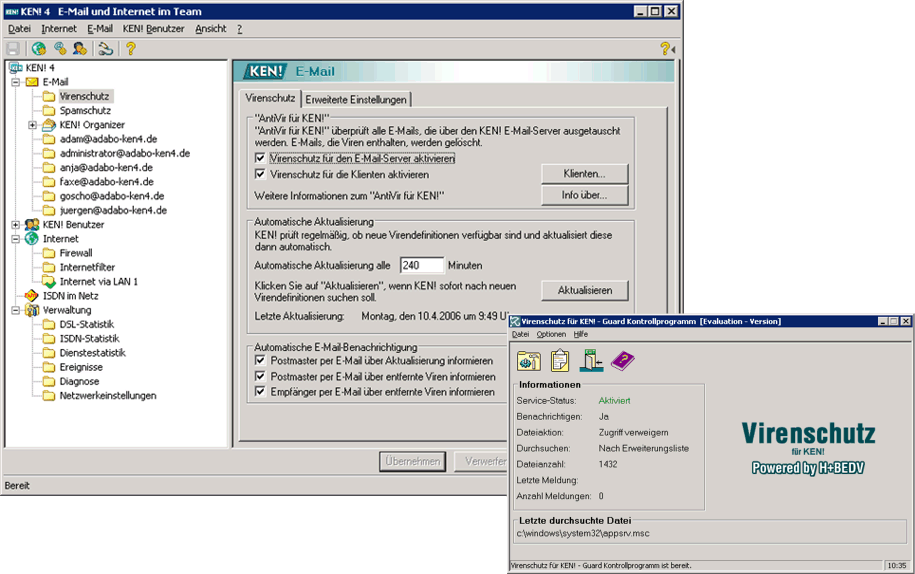Click the Guard exit door icon

591,360
